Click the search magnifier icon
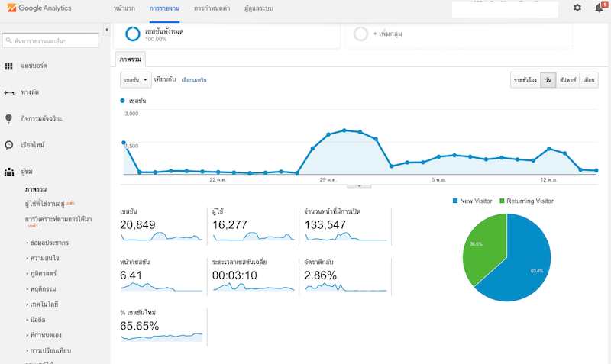611x364 pixels. [8, 40]
